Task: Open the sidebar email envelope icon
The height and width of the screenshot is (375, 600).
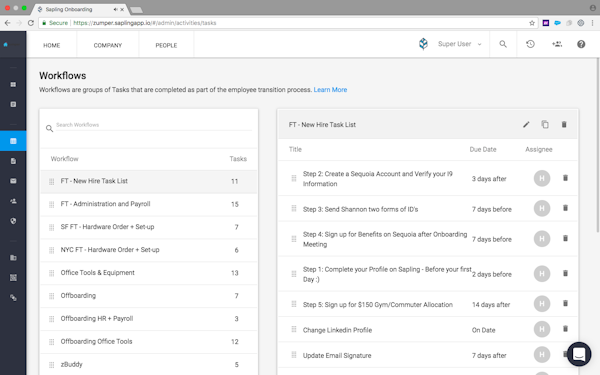Action: [13, 181]
